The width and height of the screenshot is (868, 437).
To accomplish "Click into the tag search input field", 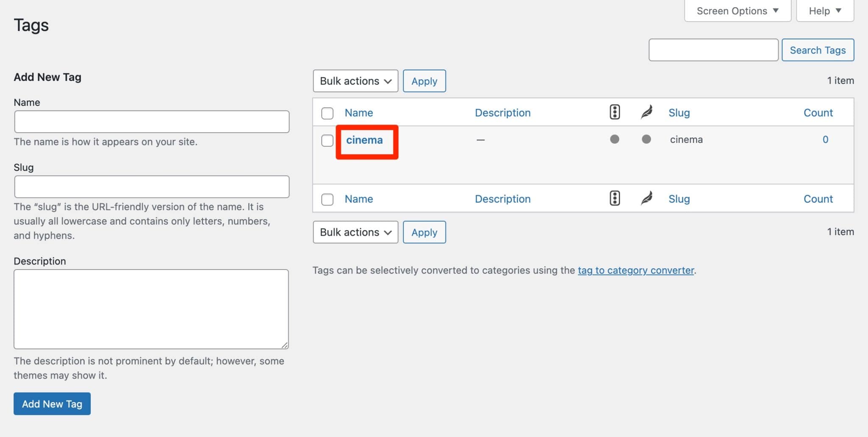I will click(713, 50).
